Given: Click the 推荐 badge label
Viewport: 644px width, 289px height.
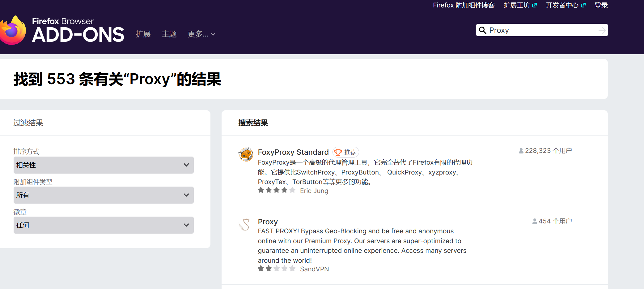Looking at the screenshot, I should click(350, 152).
